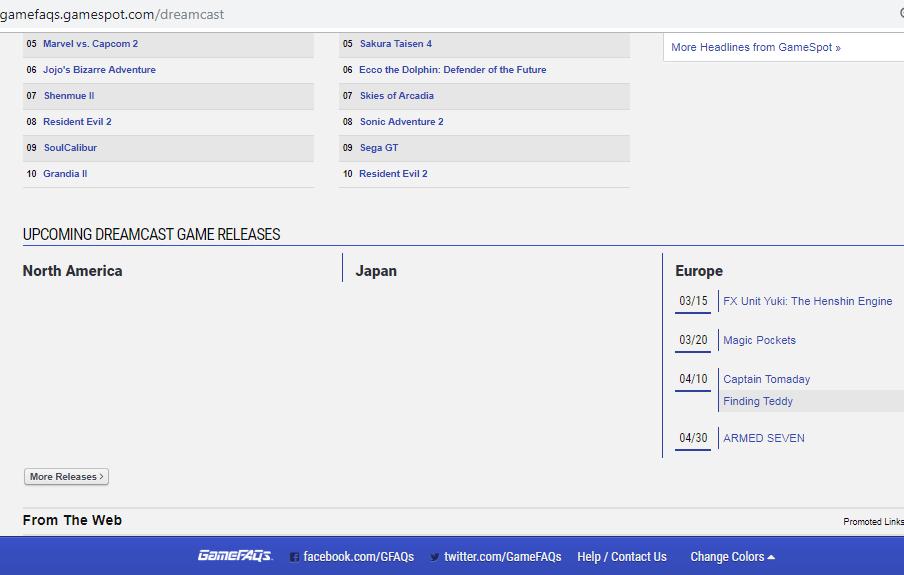This screenshot has width=904, height=575.
Task: Click the North America region heading
Action: click(x=73, y=271)
